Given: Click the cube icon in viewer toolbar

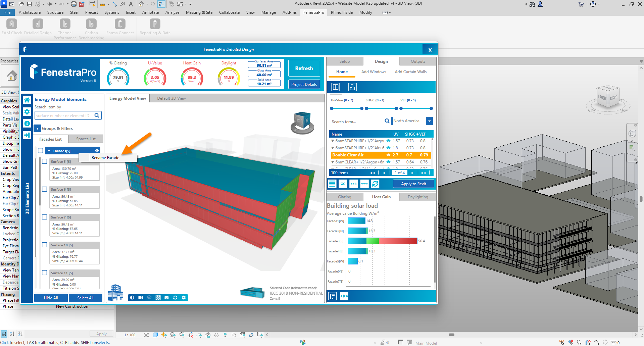Looking at the screenshot, I should click(149, 298).
